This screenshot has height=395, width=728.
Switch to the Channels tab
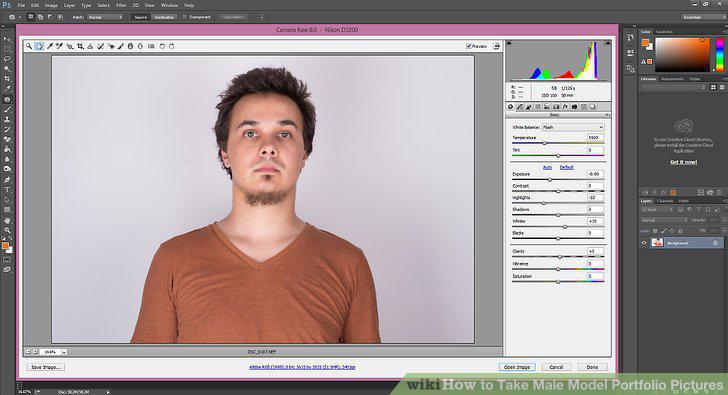tap(665, 201)
